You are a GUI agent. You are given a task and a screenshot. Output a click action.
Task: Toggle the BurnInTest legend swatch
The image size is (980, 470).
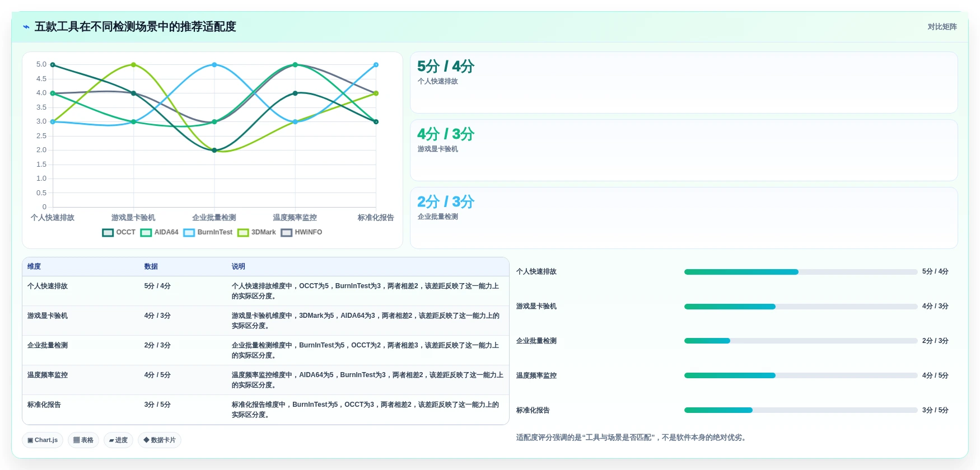tap(189, 233)
